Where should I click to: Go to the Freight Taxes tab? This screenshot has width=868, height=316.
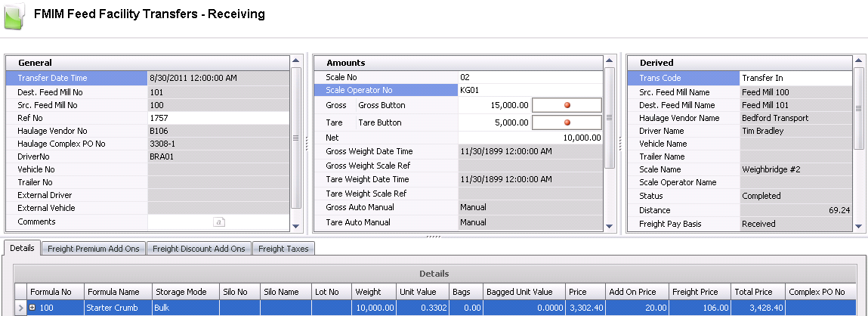pos(283,248)
